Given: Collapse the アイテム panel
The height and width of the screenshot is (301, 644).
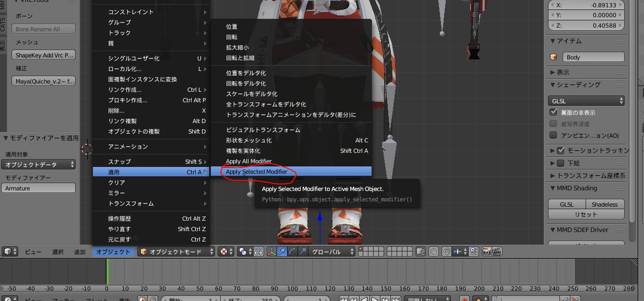Looking at the screenshot, I should click(552, 41).
